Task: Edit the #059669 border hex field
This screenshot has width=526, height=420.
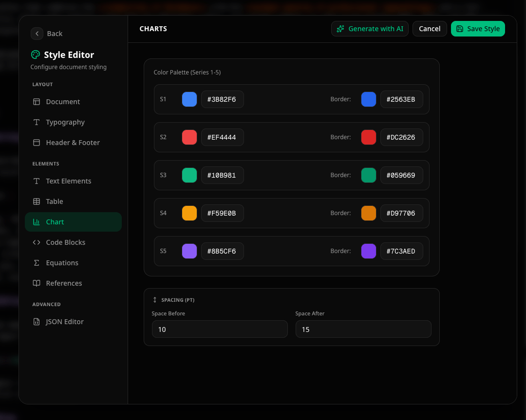Action: click(x=401, y=175)
